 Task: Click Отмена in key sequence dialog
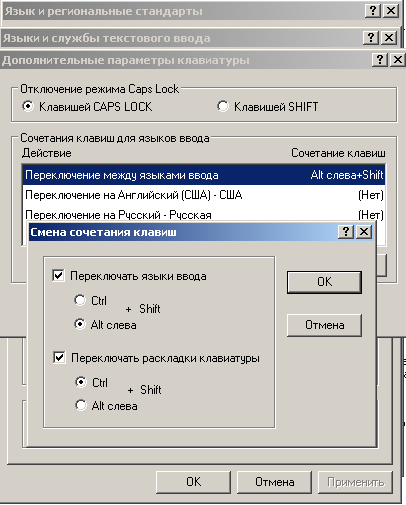(324, 325)
